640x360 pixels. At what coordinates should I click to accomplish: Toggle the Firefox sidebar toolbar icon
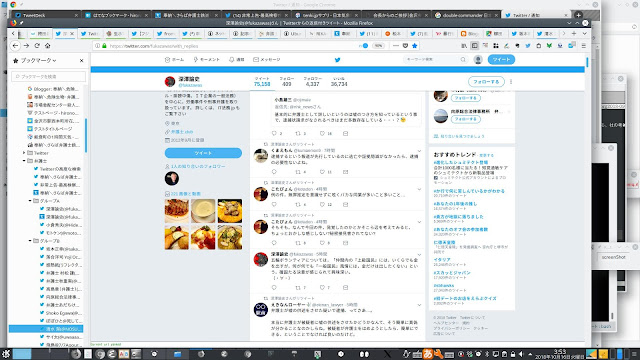(475, 46)
